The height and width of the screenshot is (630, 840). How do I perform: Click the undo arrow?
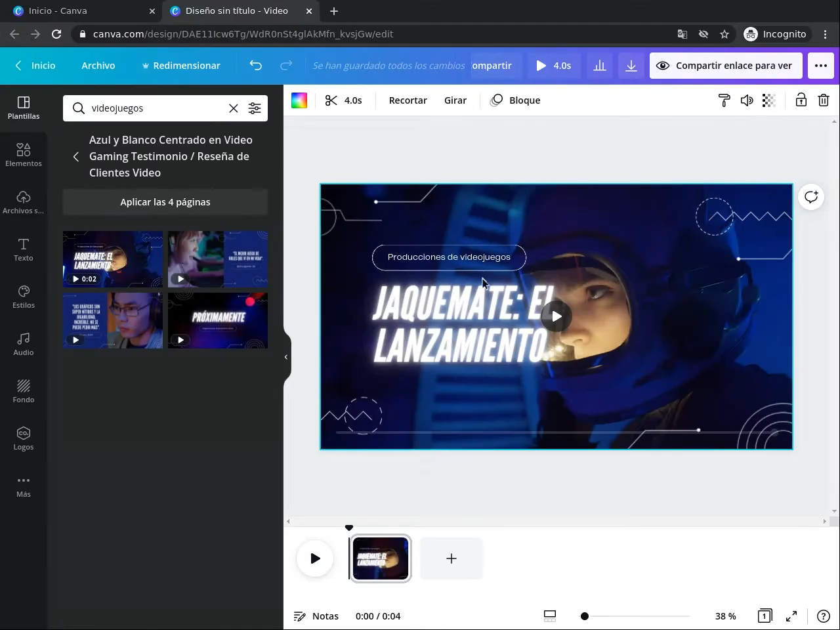pyautogui.click(x=255, y=66)
